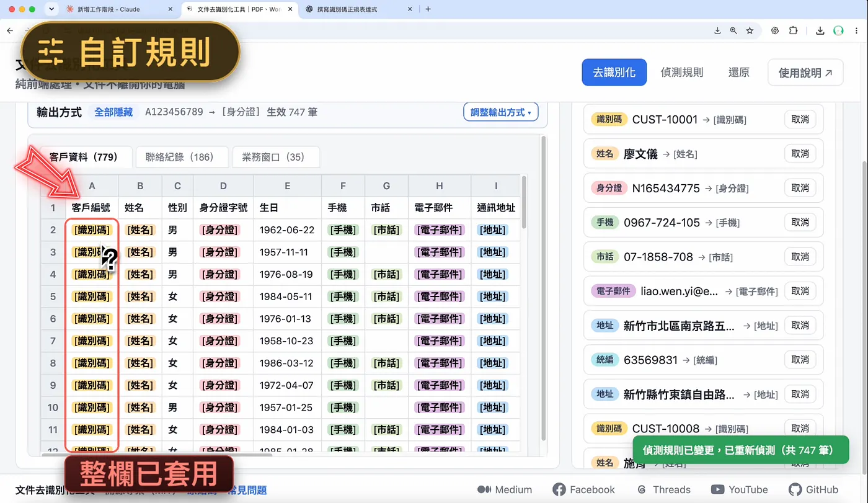Open the browser tab search chevron
868x503 pixels.
click(x=52, y=9)
